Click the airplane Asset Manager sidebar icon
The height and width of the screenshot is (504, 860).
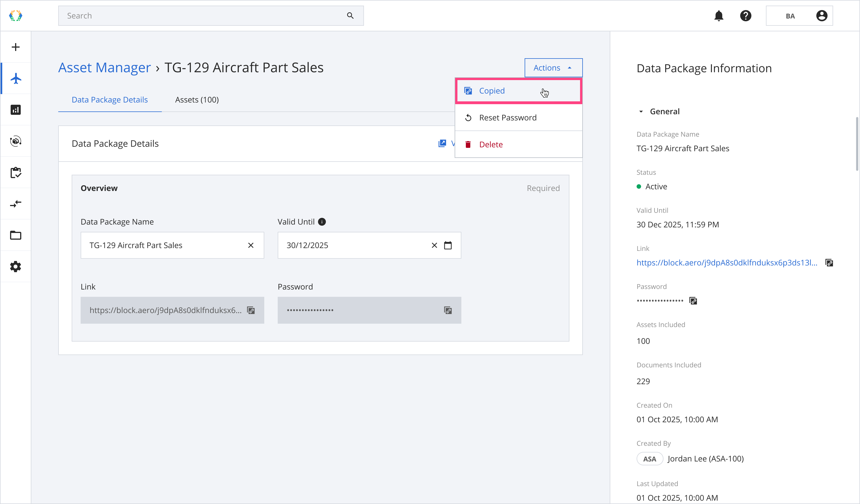pos(16,78)
